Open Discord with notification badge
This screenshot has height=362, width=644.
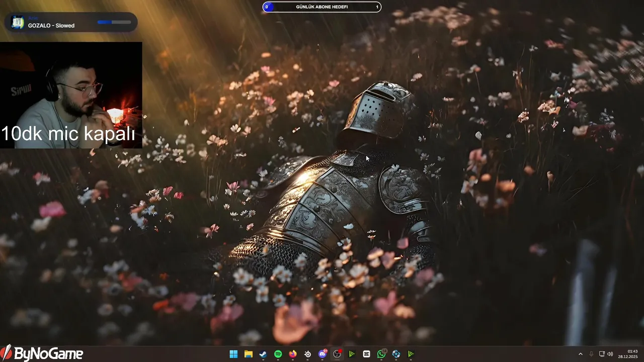click(323, 354)
